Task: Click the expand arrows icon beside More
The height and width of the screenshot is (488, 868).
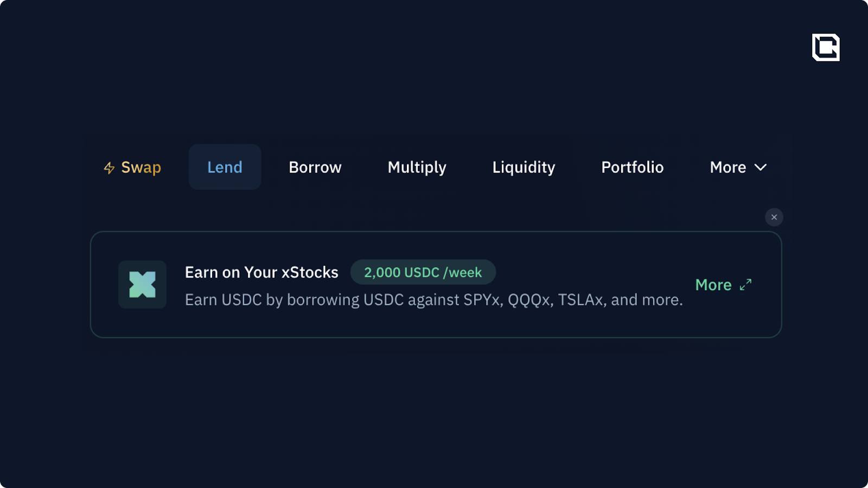Action: [746, 285]
